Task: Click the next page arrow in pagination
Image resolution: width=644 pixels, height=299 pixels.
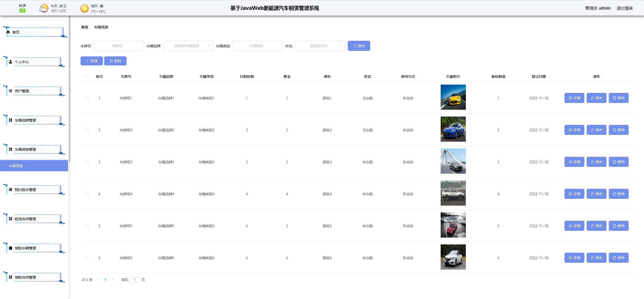Action: pyautogui.click(x=112, y=280)
